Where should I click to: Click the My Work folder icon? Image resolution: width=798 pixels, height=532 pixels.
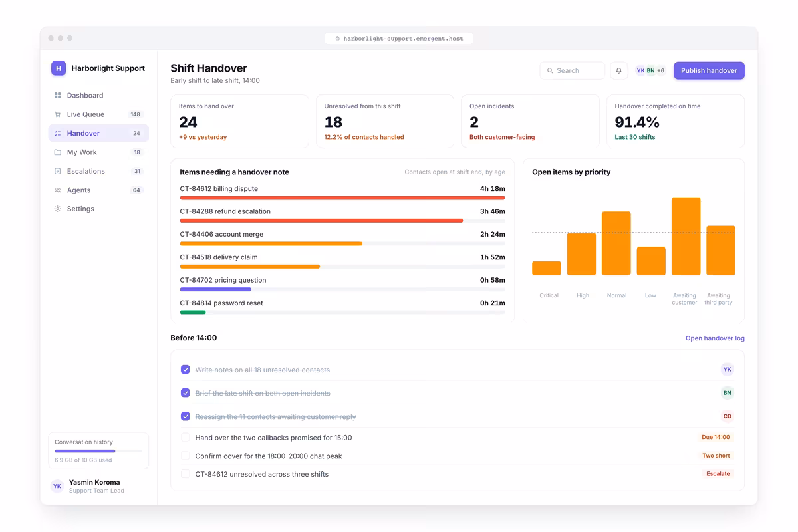(x=58, y=152)
